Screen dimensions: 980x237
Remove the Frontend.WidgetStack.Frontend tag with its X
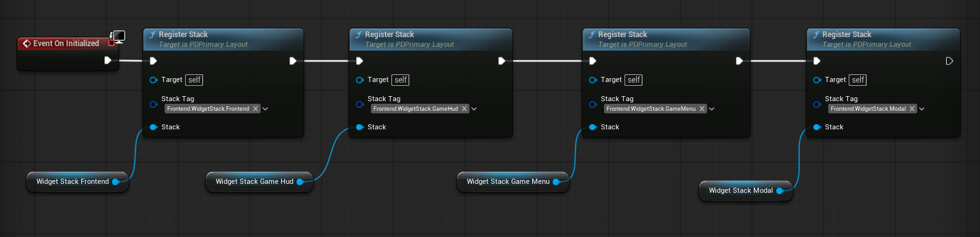coord(256,109)
